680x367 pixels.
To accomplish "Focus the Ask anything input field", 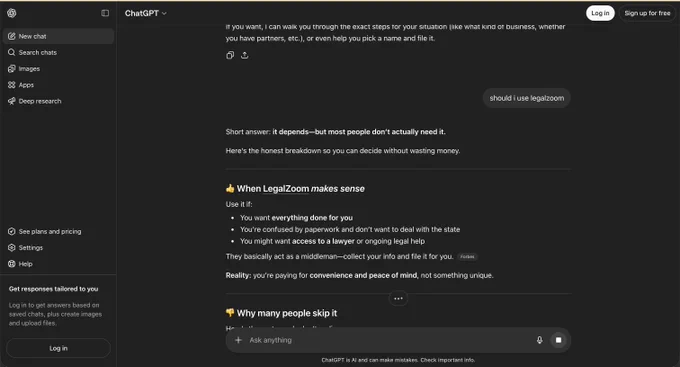I will tap(390, 340).
